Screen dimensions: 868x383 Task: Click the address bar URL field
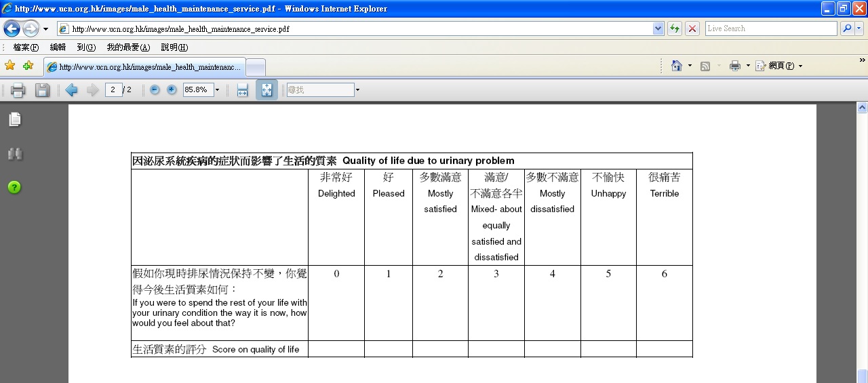[x=354, y=29]
